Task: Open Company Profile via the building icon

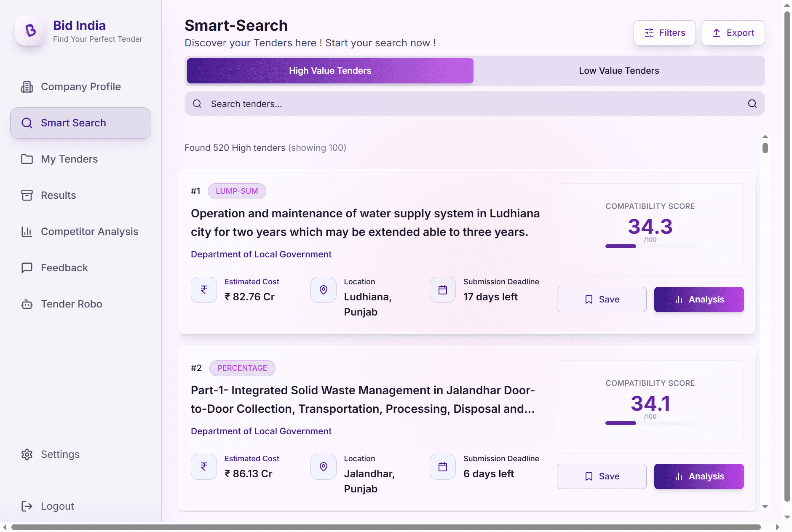Action: [27, 87]
